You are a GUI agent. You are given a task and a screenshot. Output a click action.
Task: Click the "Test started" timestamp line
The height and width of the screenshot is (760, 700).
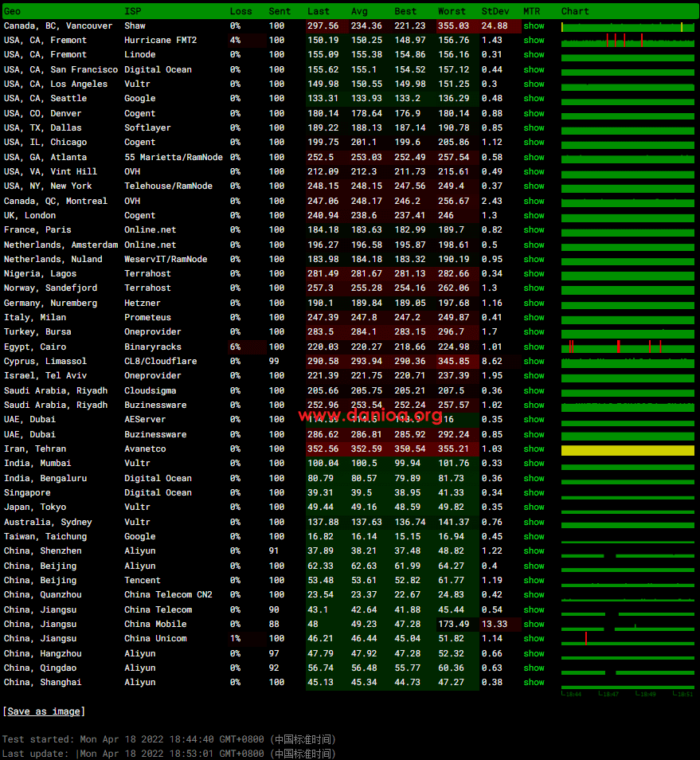click(169, 739)
